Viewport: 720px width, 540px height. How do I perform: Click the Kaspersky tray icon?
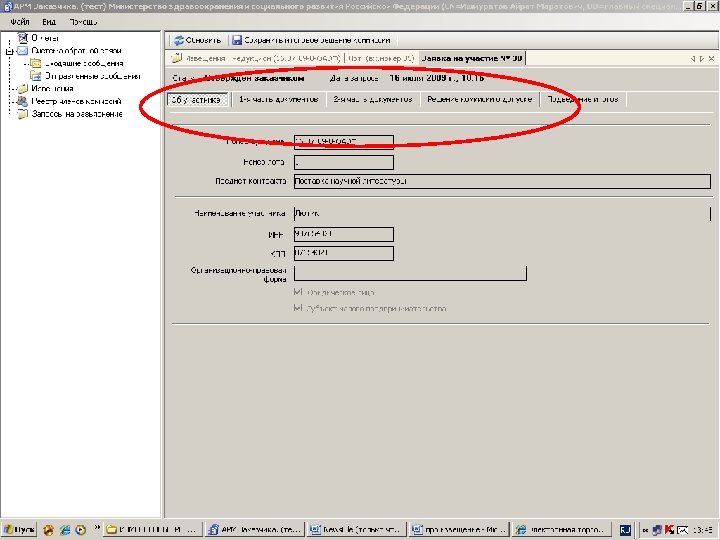pos(669,530)
